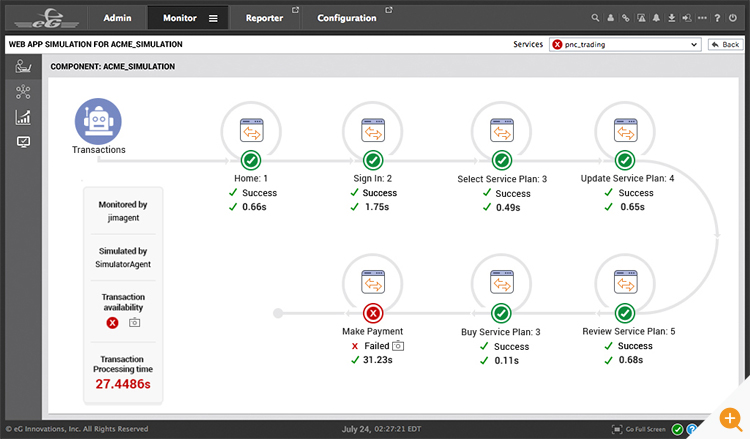Open the bar chart sidebar icon
The width and height of the screenshot is (750, 439).
pyautogui.click(x=23, y=117)
